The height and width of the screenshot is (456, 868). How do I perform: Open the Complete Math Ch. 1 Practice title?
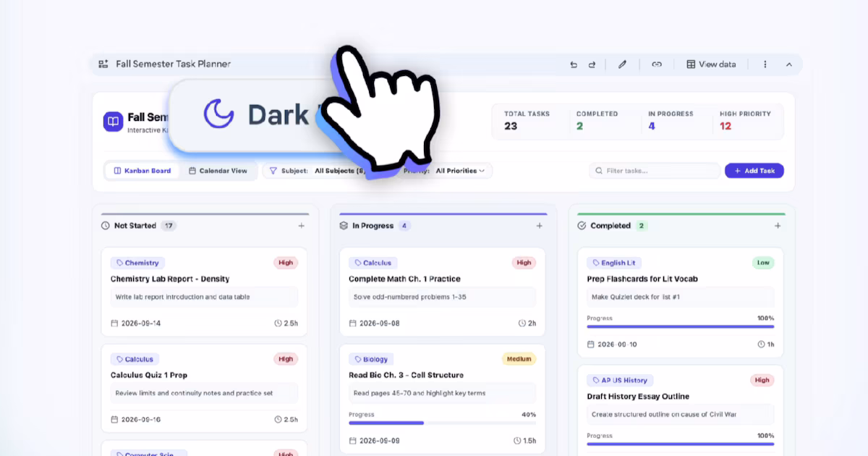404,279
